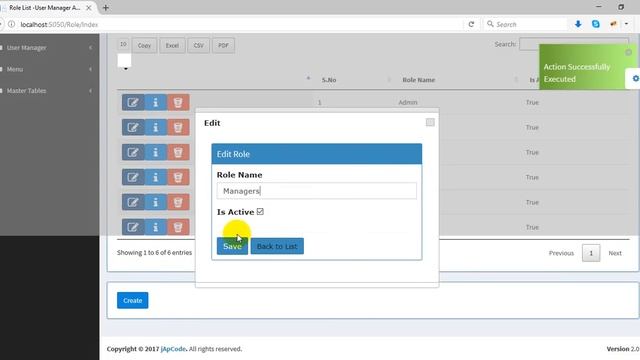Click edit icon in the Admin row

(133, 102)
